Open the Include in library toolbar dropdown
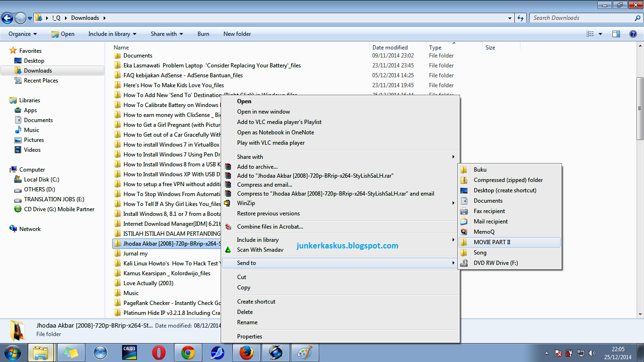This screenshot has height=362, width=644. pyautogui.click(x=112, y=34)
